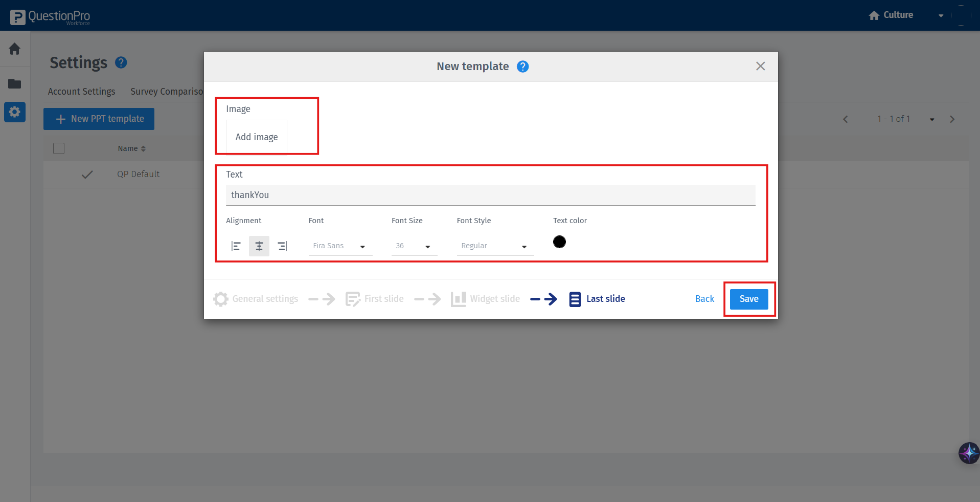980x502 pixels.
Task: Save the new template
Action: tap(748, 298)
